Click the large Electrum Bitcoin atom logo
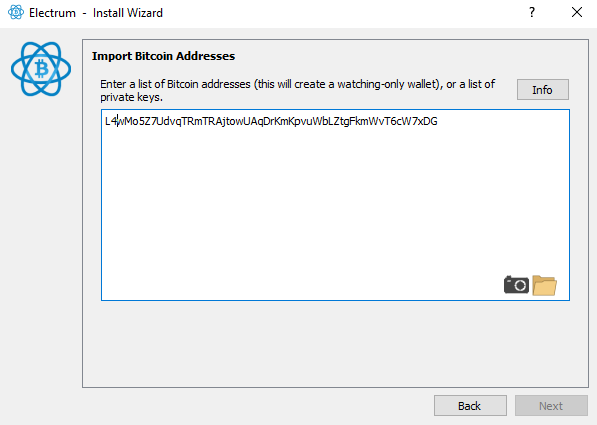 pyautogui.click(x=41, y=69)
